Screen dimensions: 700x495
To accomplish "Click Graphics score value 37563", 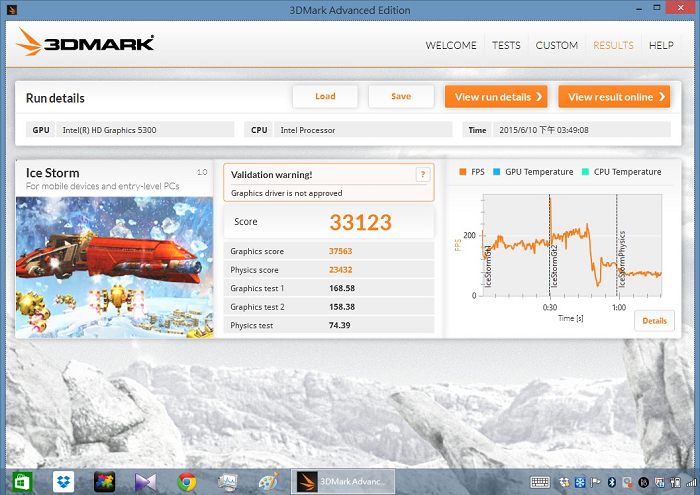I will tap(341, 251).
